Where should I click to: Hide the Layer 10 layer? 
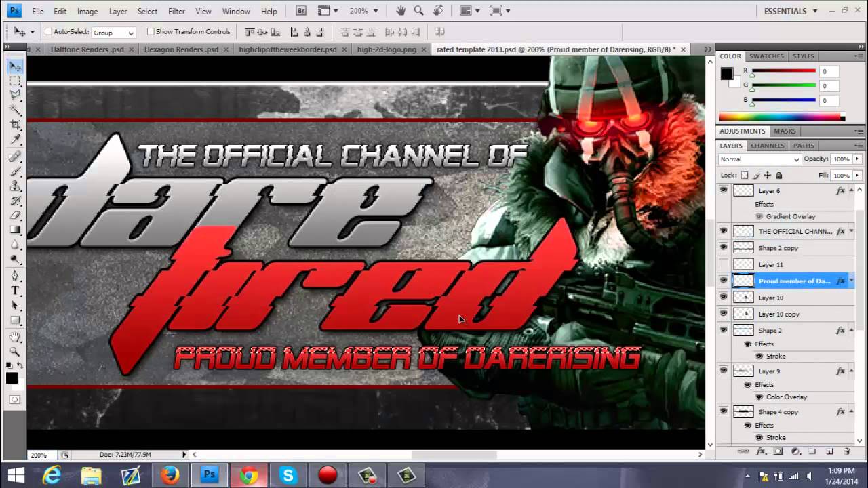724,297
